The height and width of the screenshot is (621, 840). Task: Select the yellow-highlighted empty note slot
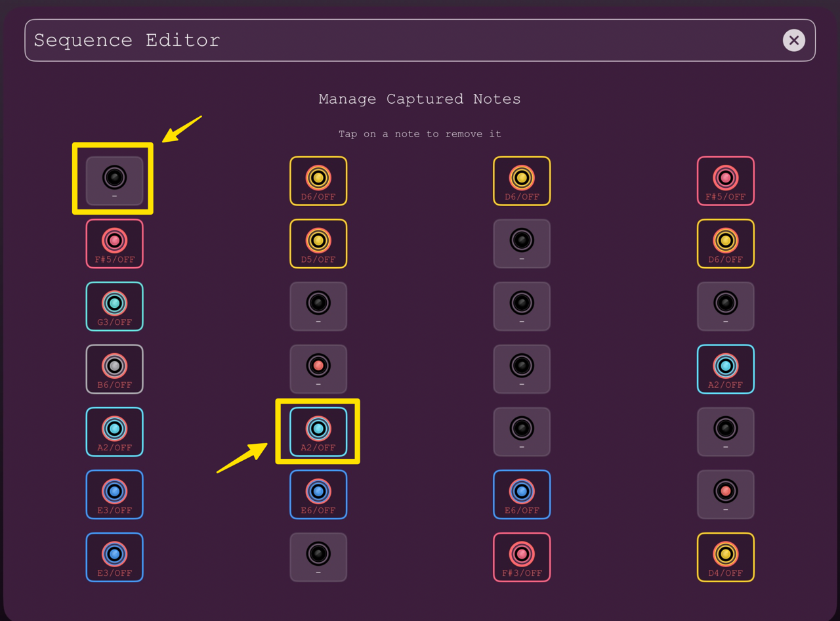click(x=114, y=181)
